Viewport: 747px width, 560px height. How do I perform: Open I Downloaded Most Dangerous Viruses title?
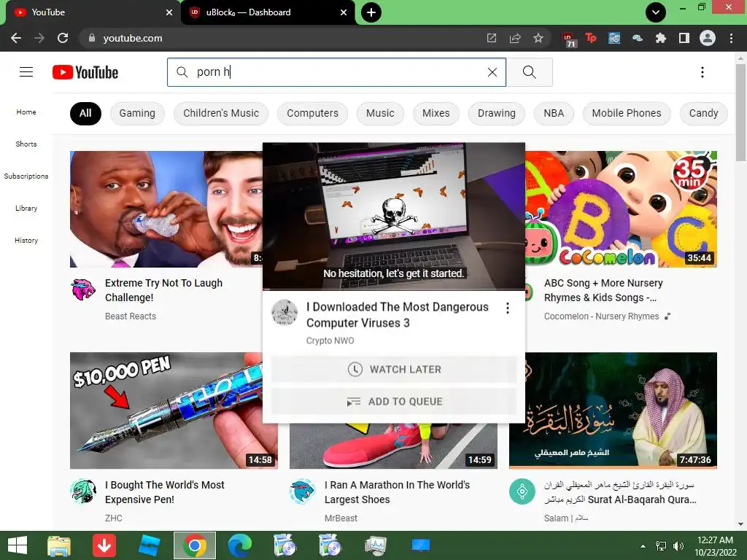pyautogui.click(x=398, y=315)
